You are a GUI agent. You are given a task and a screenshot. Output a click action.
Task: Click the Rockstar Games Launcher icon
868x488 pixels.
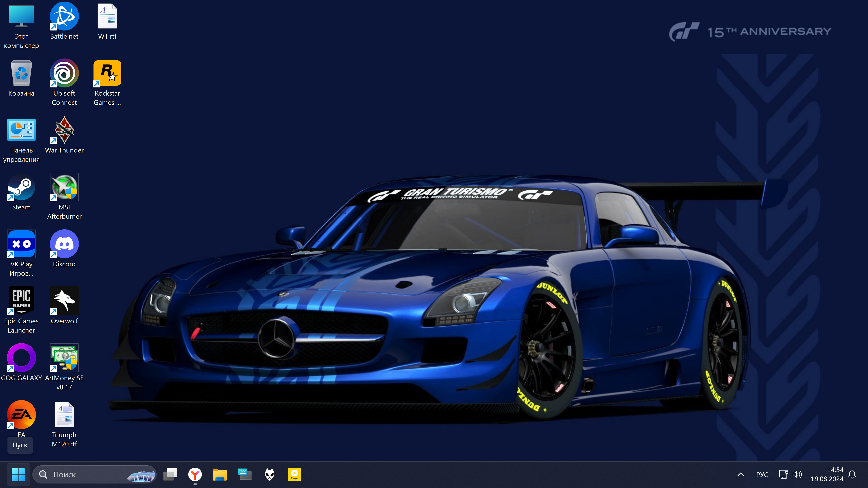(107, 73)
